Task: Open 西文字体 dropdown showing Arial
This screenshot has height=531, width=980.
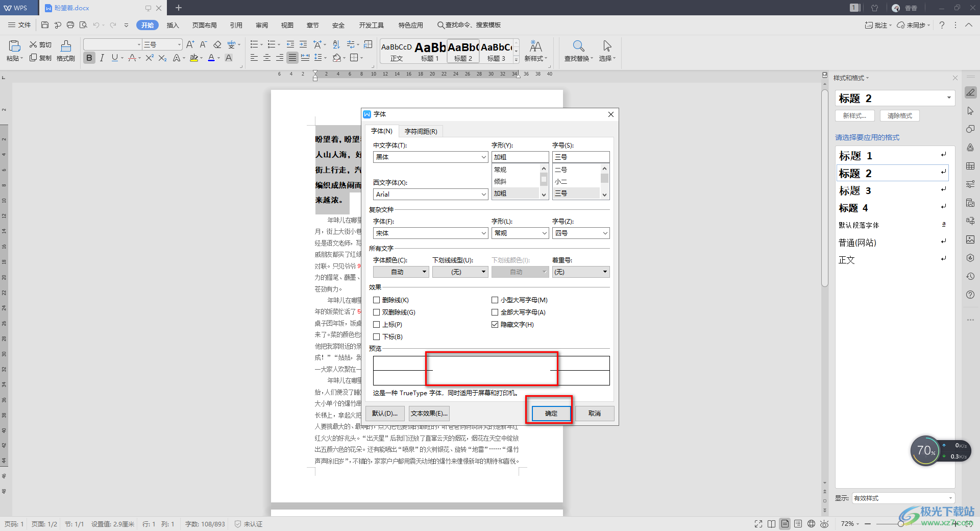Action: click(430, 195)
